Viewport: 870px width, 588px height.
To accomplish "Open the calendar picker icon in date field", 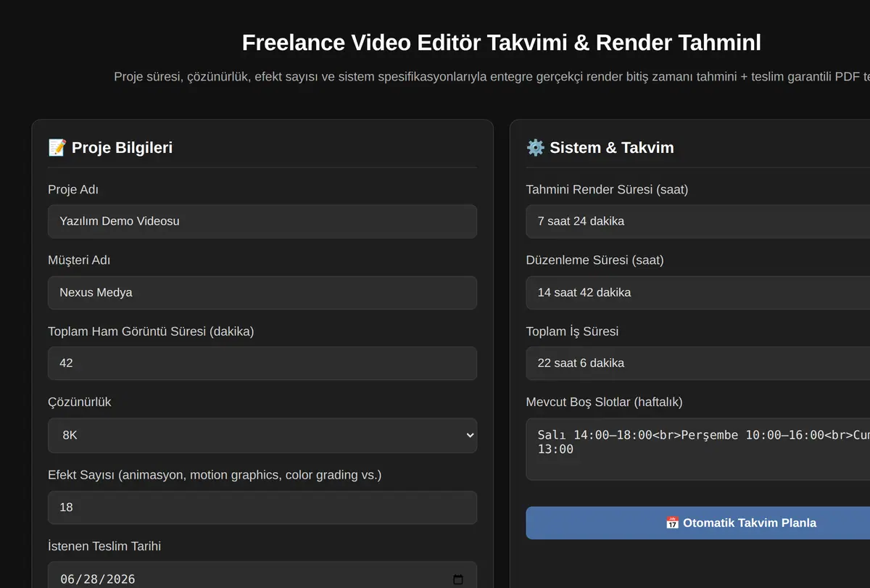I will [x=457, y=579].
